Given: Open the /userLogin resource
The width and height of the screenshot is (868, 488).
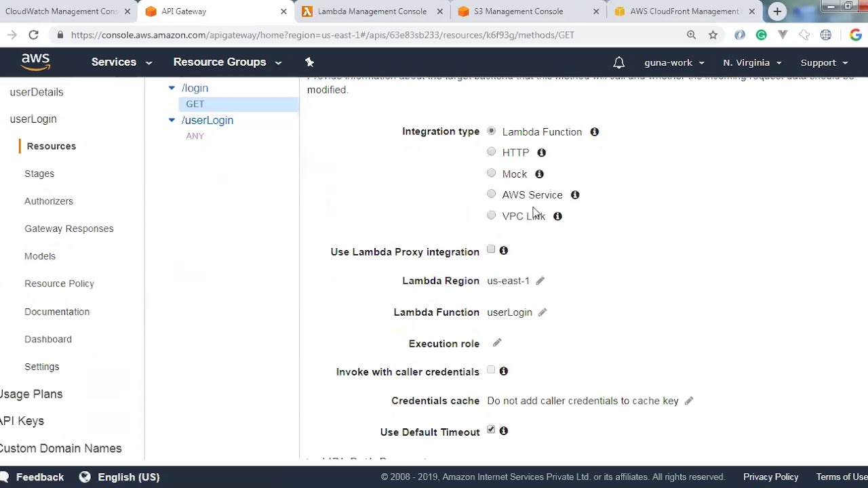Looking at the screenshot, I should tap(208, 120).
